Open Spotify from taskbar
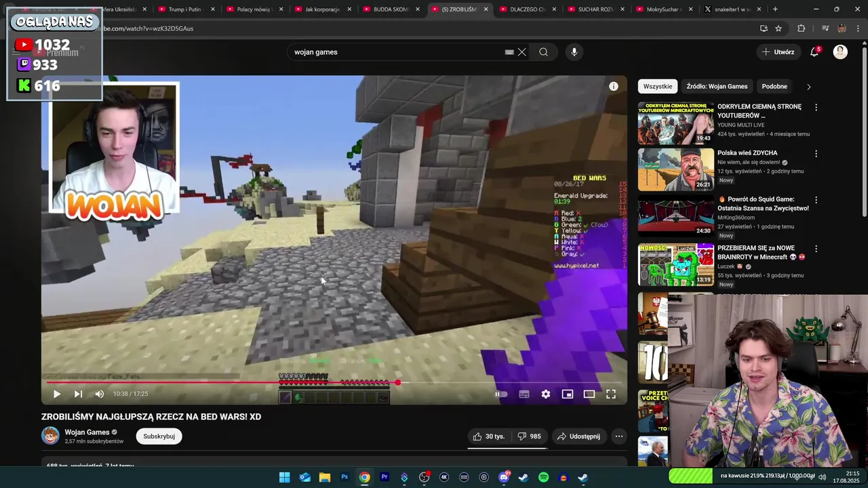This screenshot has height=488, width=868. point(543,477)
